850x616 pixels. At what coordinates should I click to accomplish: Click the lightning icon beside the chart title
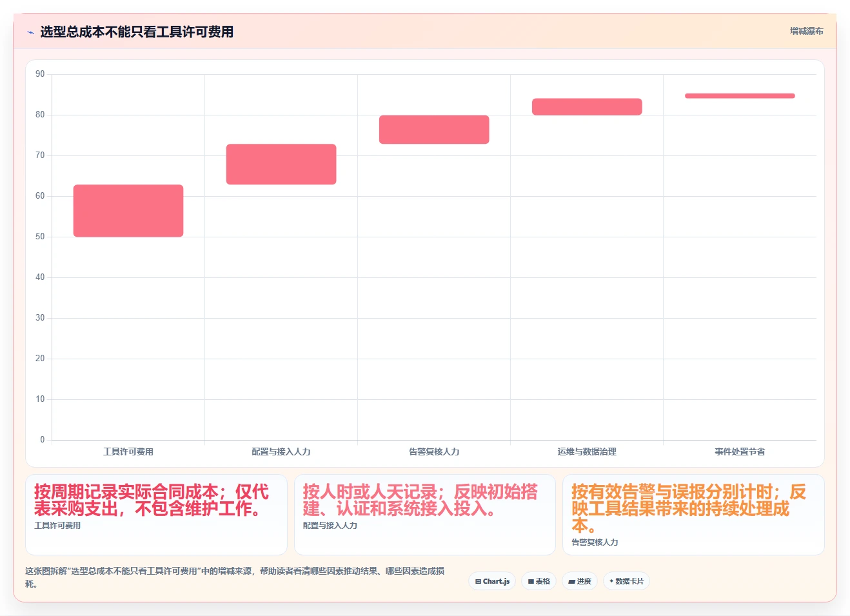coord(30,32)
